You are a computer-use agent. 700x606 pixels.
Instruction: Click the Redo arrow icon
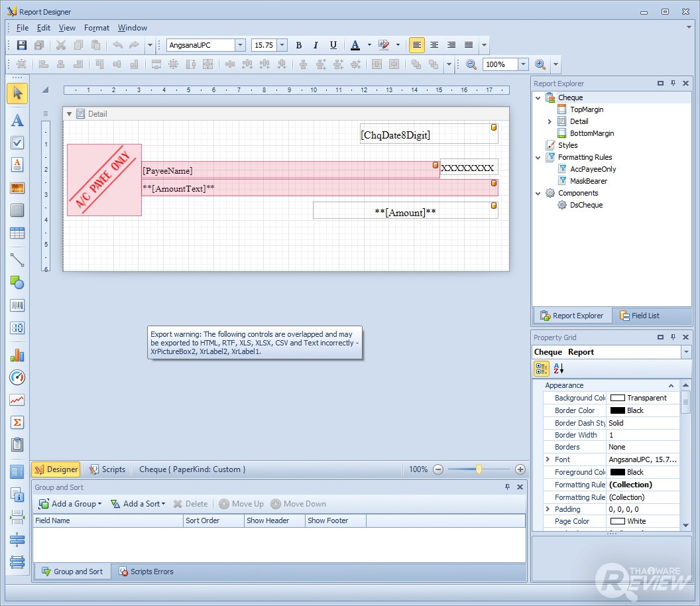pos(134,45)
